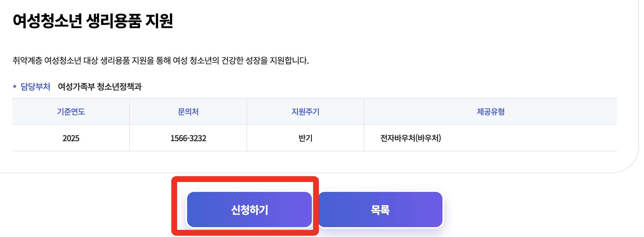Click the data row of the table

[x=533, y=138]
